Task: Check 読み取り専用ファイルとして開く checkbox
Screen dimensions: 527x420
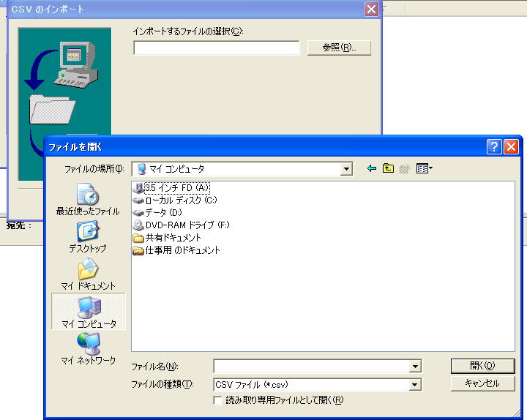Action: coord(217,400)
